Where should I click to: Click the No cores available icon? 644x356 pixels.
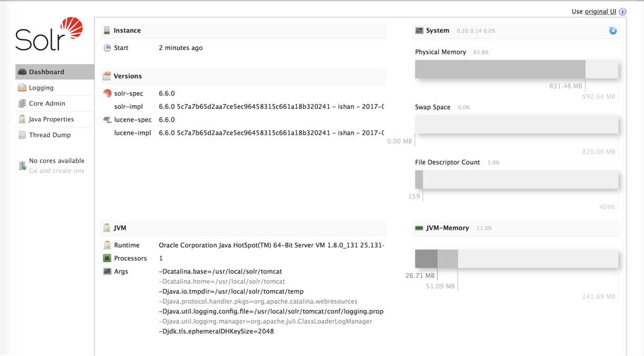22,165
